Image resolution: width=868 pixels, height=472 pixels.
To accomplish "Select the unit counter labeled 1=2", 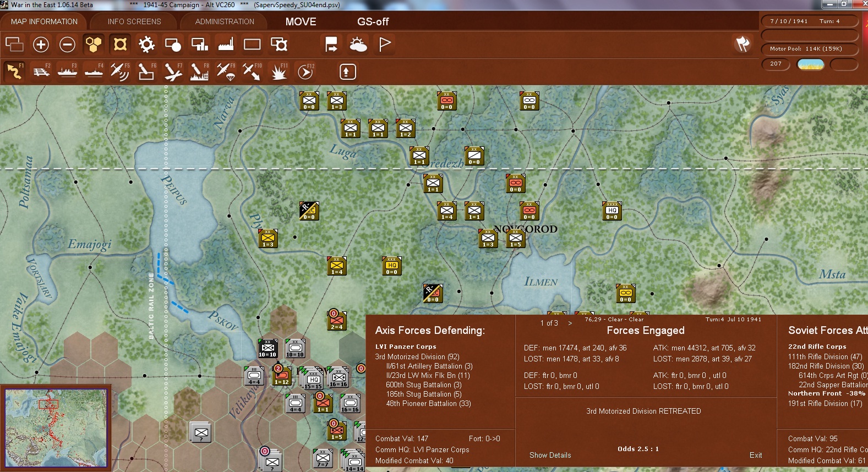I will pos(406,128).
